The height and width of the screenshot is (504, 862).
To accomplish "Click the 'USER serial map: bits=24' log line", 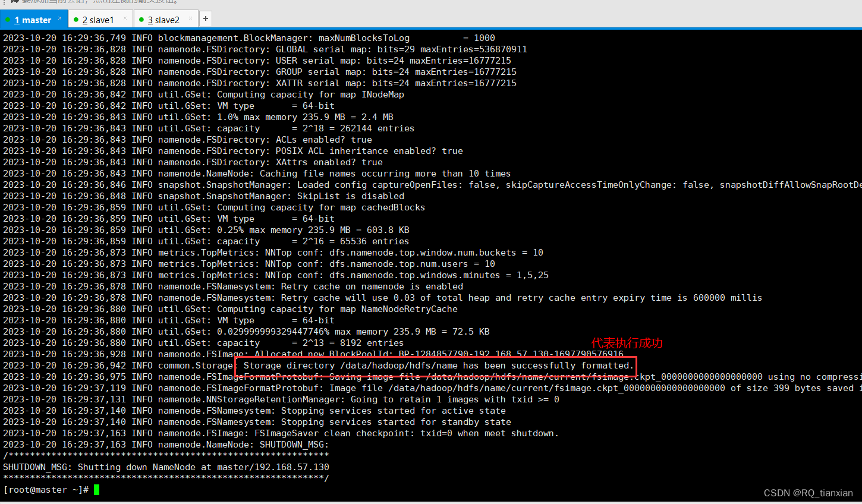I will coord(257,61).
